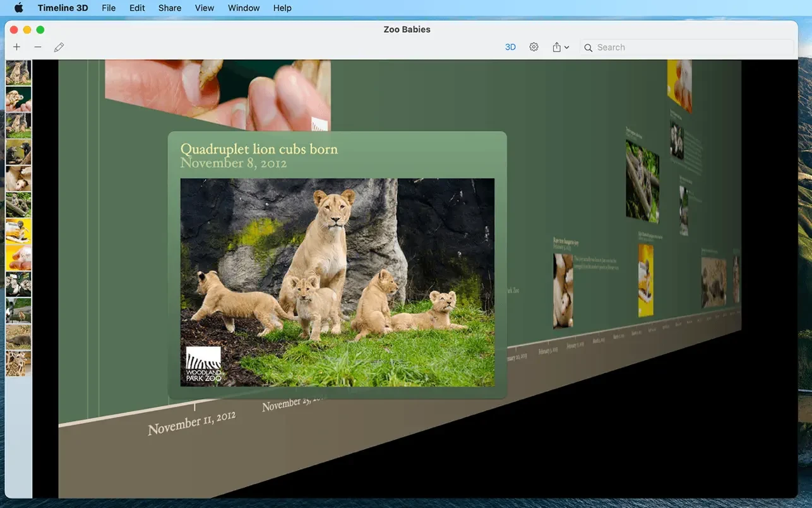Toggle the 3D view mode
812x508 pixels.
[510, 47]
